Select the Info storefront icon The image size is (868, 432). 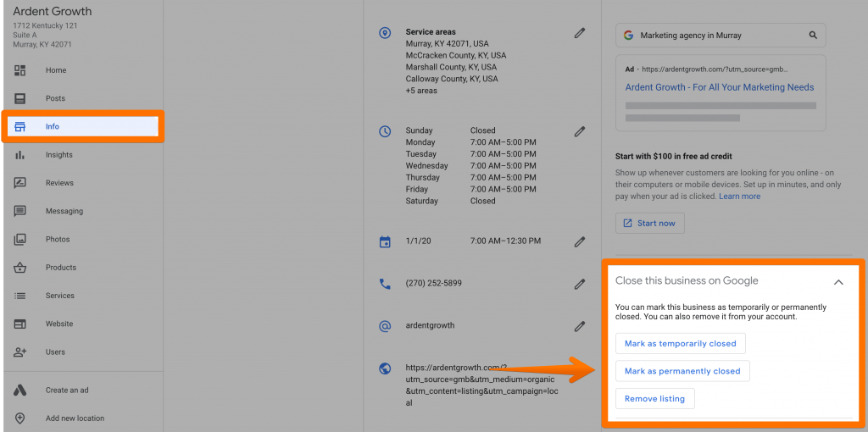(x=20, y=127)
